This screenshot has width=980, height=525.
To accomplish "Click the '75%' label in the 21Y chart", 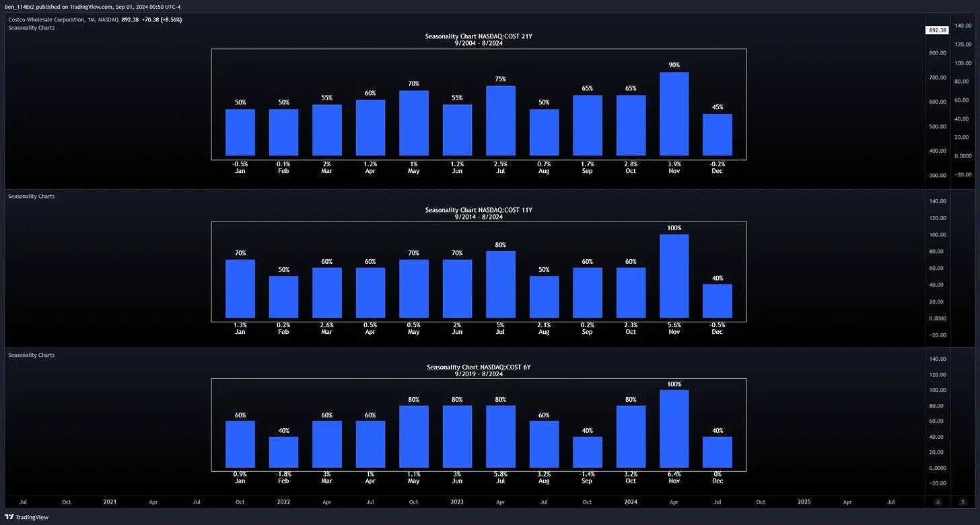I will point(500,79).
